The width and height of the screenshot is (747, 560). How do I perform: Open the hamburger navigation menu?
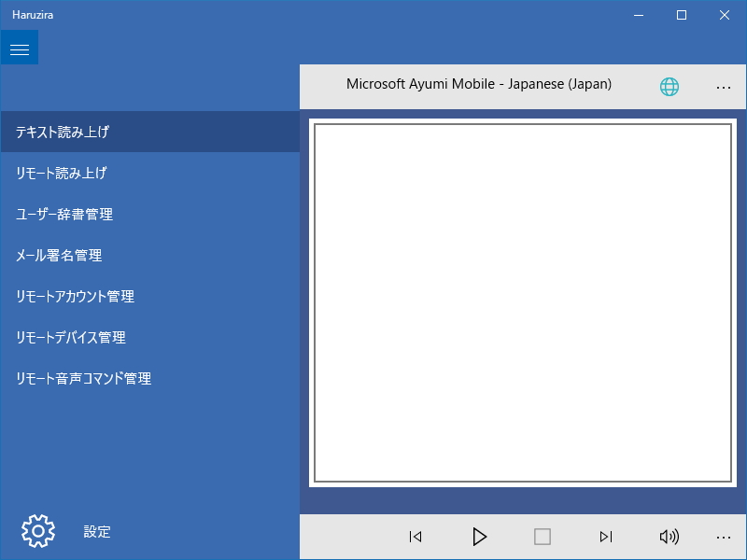[20, 48]
